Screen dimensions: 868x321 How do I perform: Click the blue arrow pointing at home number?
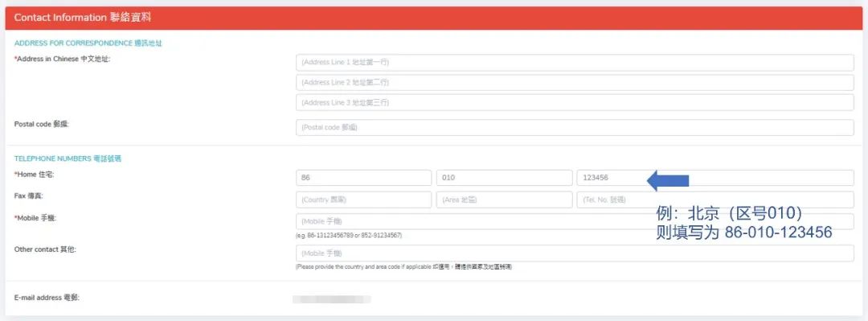[x=668, y=180]
